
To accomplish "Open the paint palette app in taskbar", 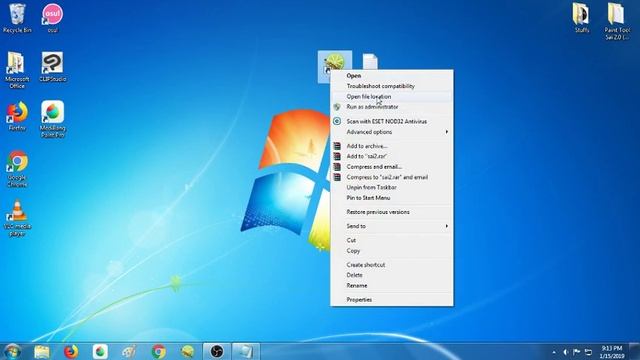I will click(x=129, y=351).
